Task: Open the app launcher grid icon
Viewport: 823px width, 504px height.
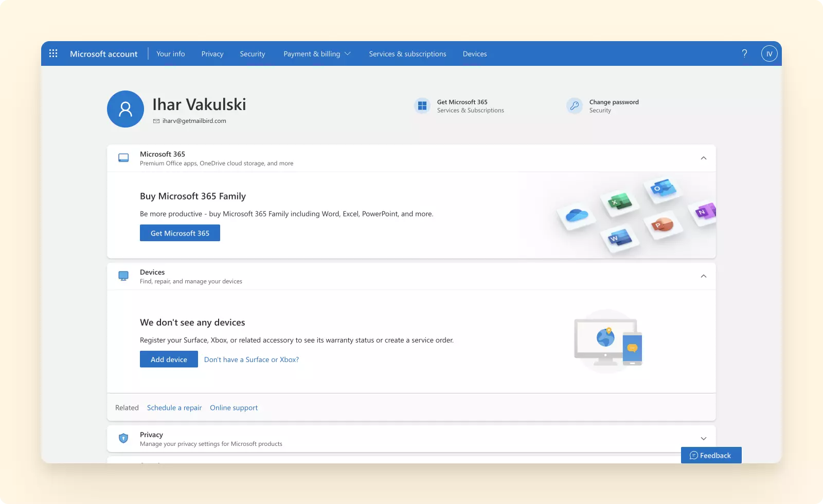Action: point(53,53)
